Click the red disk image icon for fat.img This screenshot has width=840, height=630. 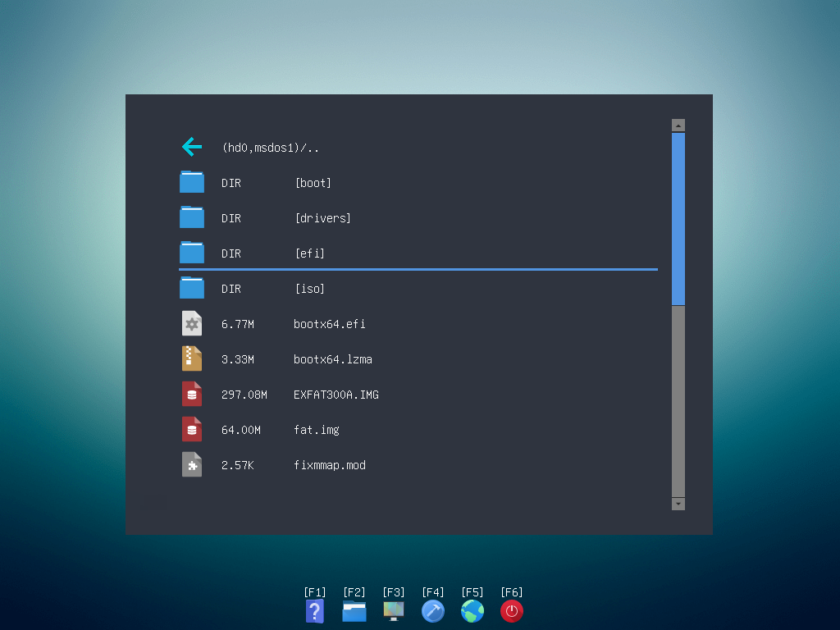(x=192, y=430)
